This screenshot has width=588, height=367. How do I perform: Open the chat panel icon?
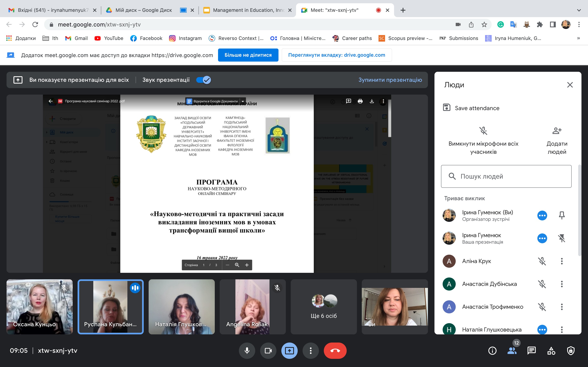coord(531,350)
